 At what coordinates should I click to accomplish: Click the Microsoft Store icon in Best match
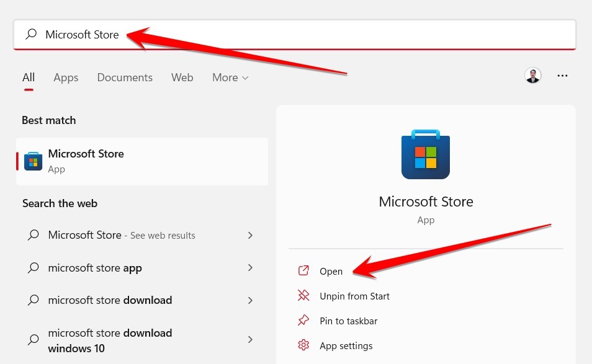tap(34, 161)
